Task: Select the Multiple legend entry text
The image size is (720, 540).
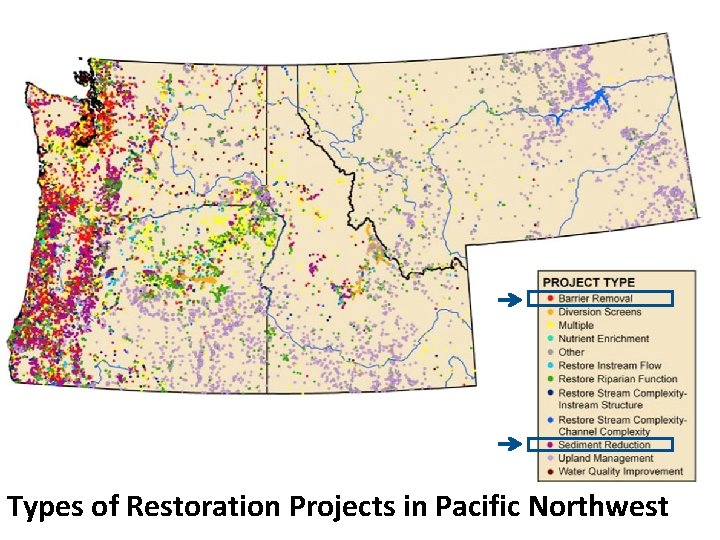Action: [576, 325]
